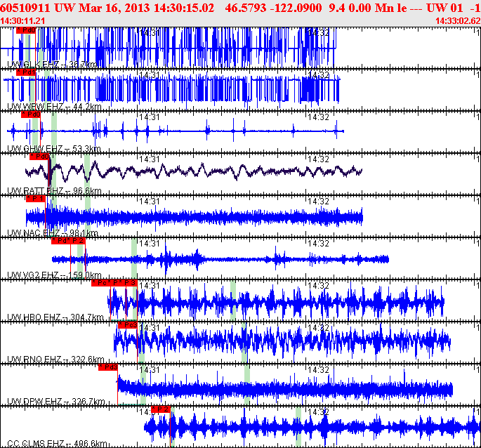Select the Pc3 pick flag on RNO trace

[x=128, y=324]
